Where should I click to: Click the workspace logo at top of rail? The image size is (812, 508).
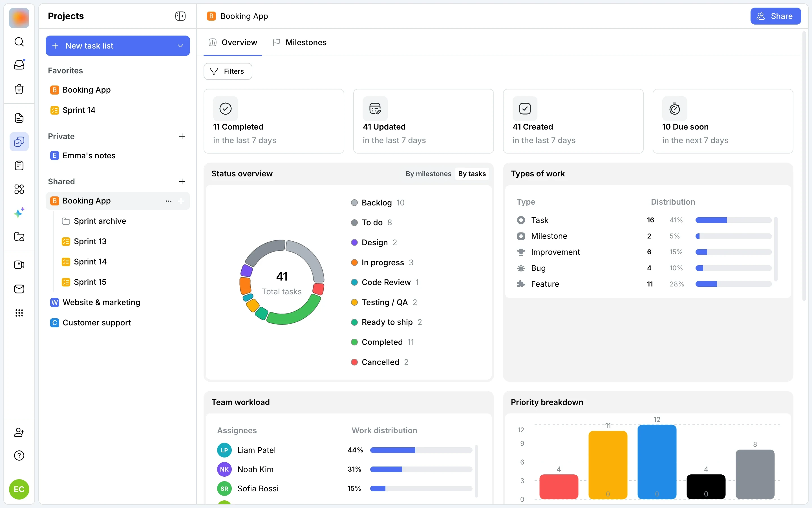click(19, 18)
